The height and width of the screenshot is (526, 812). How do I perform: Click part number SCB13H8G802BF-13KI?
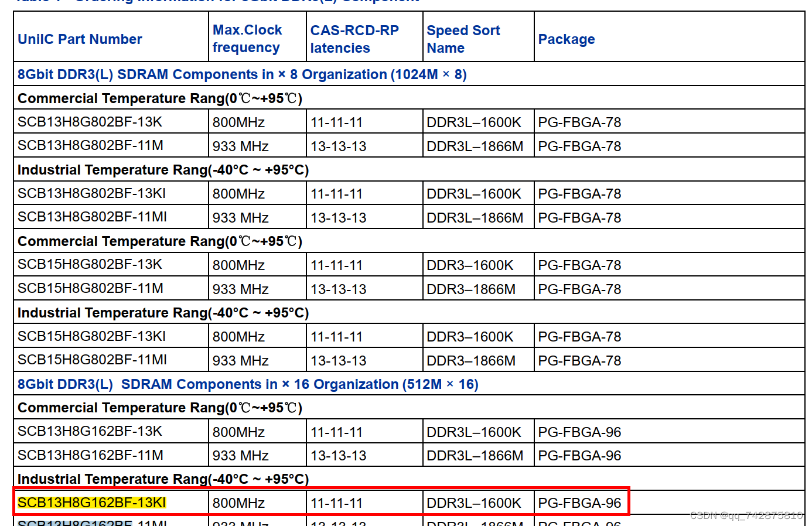[91, 193]
